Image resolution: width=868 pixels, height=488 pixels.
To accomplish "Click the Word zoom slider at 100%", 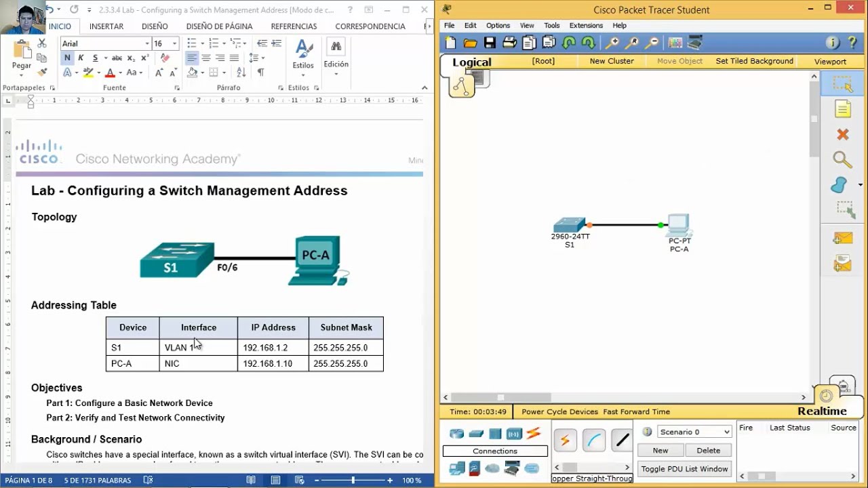I will coord(353,481).
